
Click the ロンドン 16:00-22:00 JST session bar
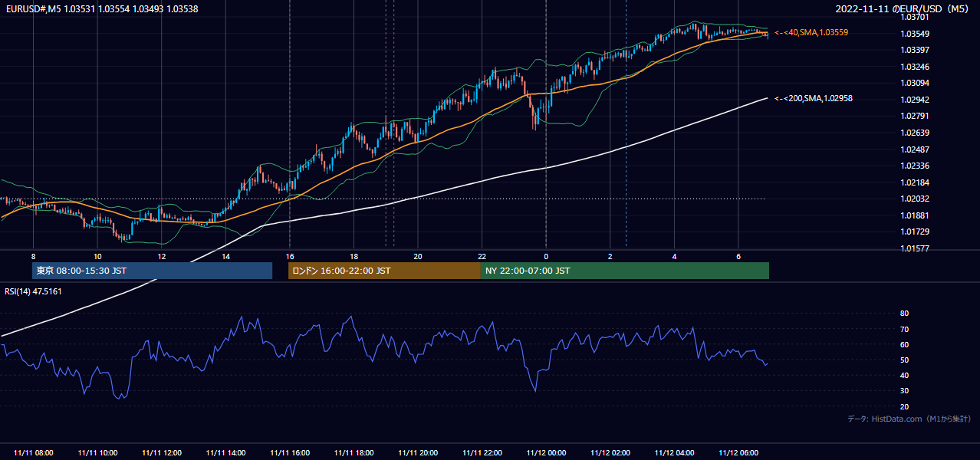coord(384,271)
